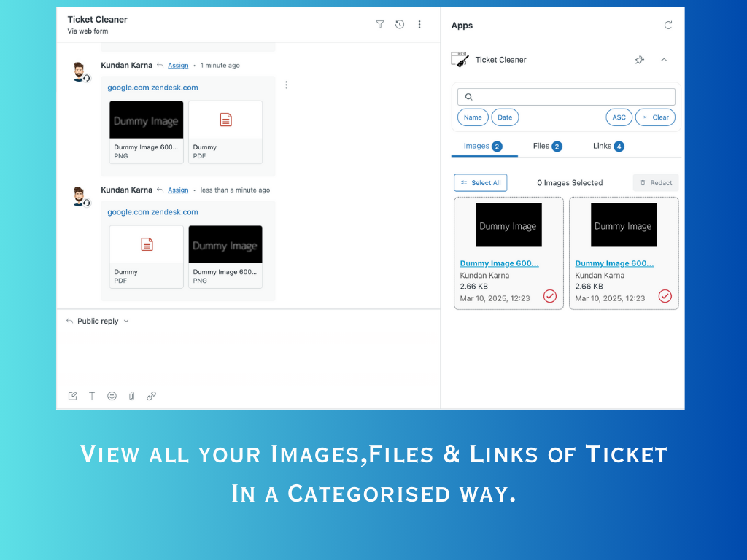The image size is (747, 560).
Task: Toggle text formatting options in composer
Action: [92, 396]
